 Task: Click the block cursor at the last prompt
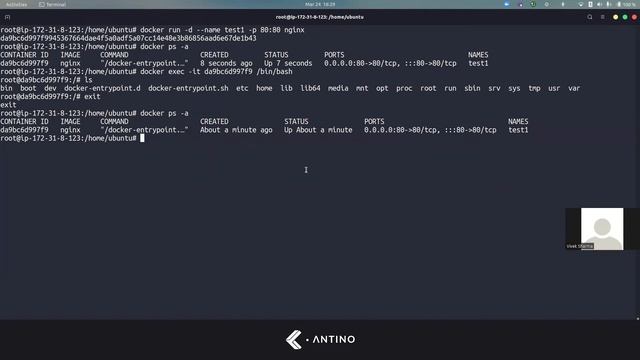[142, 138]
